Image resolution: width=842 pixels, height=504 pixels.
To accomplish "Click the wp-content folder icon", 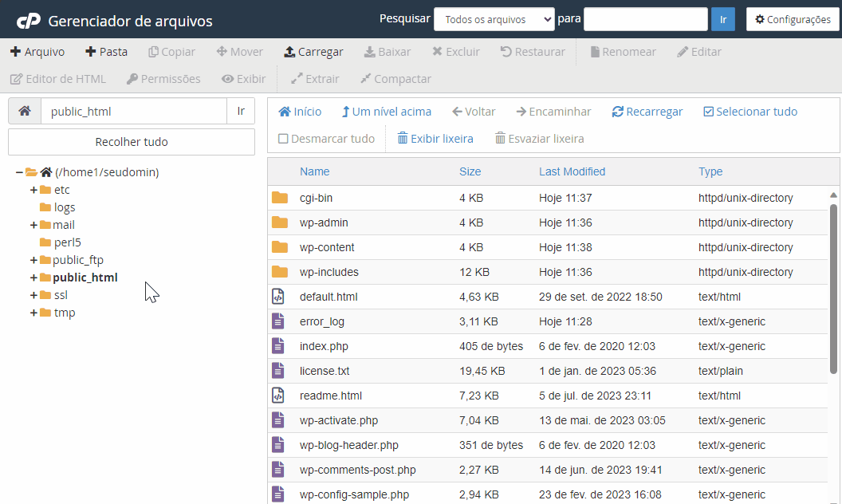I will pyautogui.click(x=280, y=247).
